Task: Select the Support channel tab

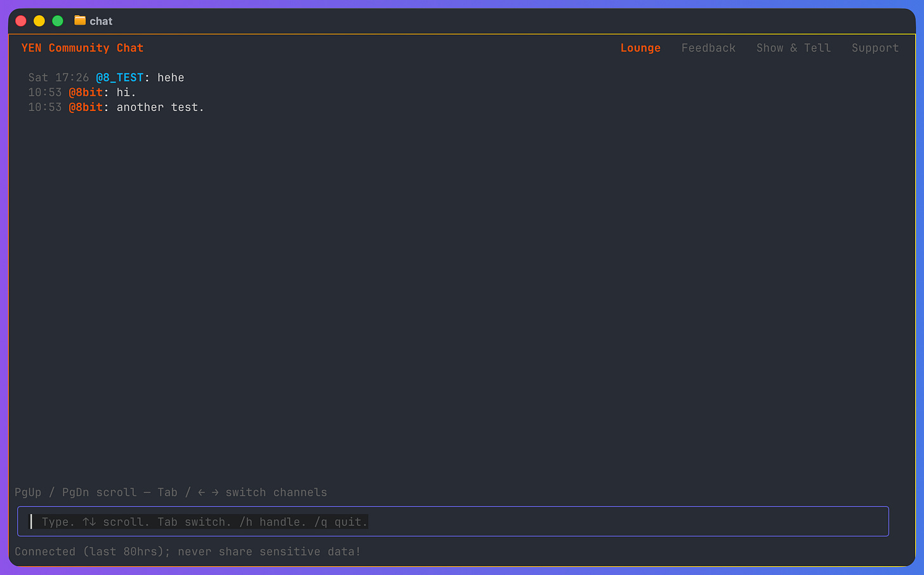Action: (x=875, y=48)
